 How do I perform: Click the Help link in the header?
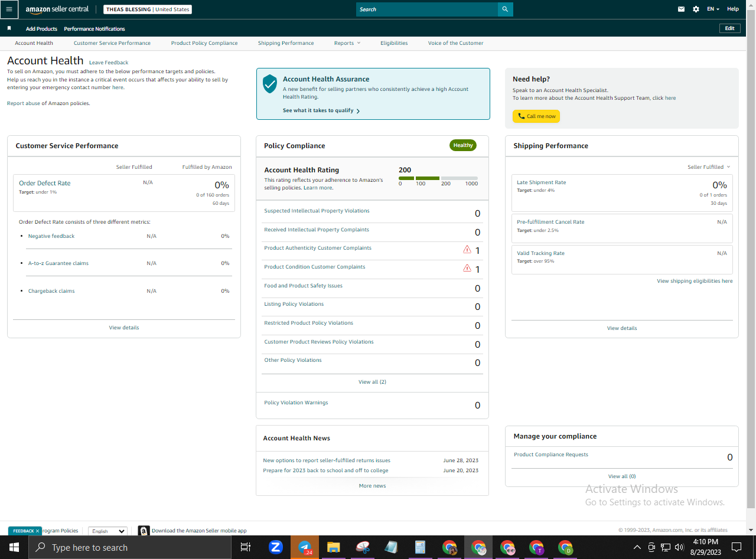point(733,9)
